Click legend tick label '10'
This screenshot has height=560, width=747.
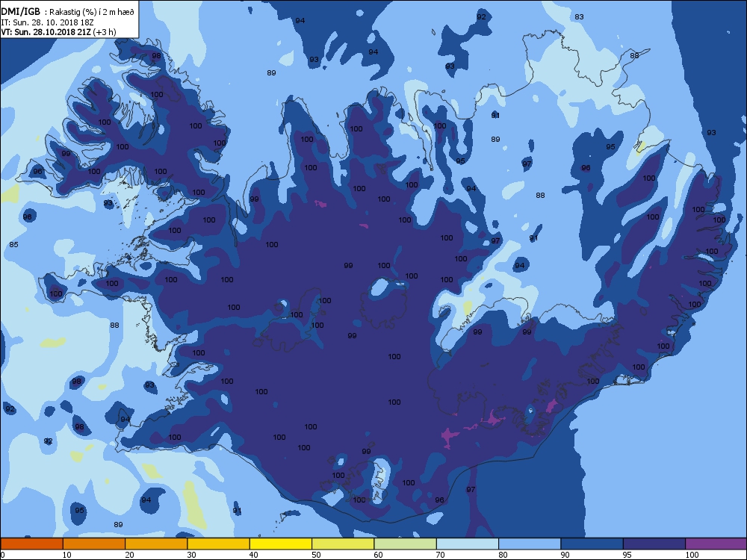(66, 555)
